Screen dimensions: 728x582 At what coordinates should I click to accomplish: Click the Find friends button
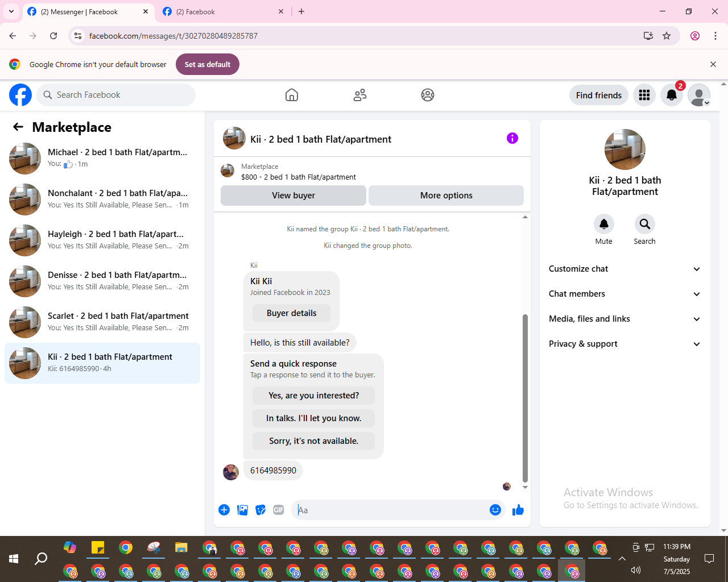tap(599, 95)
